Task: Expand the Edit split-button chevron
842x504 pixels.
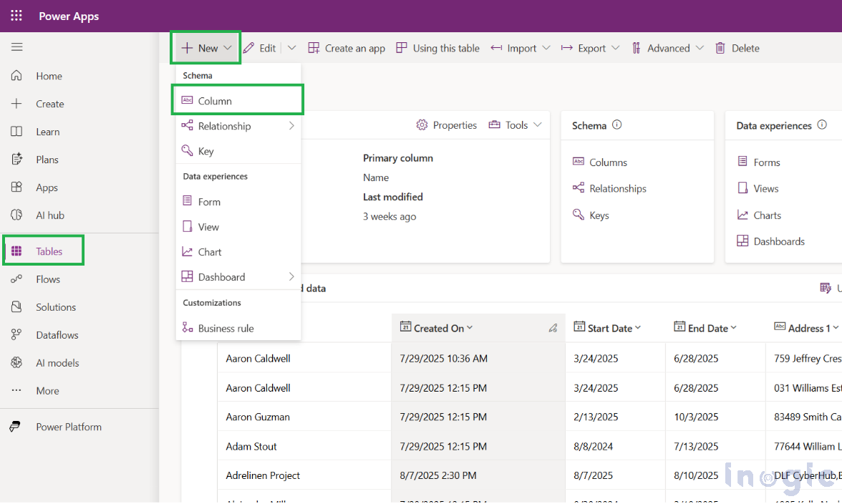Action: 291,48
